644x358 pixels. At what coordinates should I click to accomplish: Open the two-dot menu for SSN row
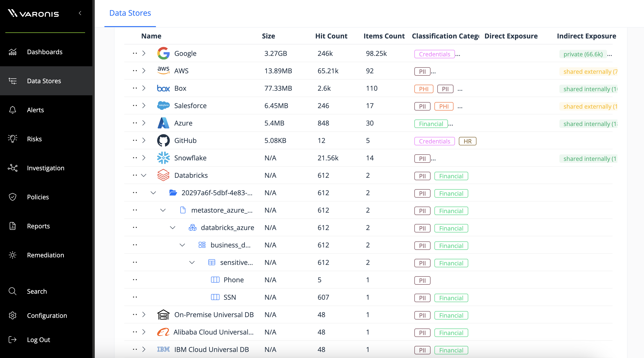135,297
